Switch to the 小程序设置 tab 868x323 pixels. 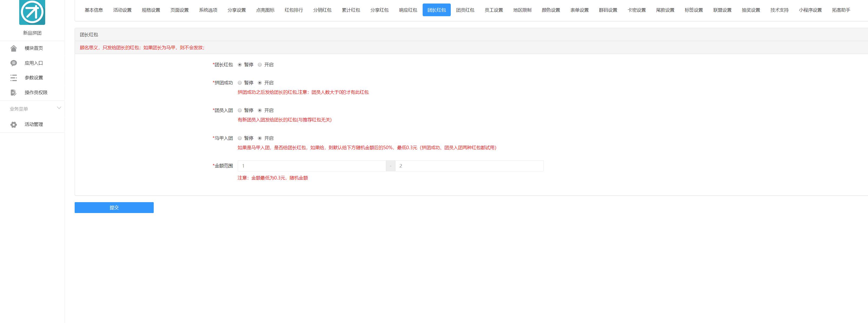pyautogui.click(x=810, y=10)
